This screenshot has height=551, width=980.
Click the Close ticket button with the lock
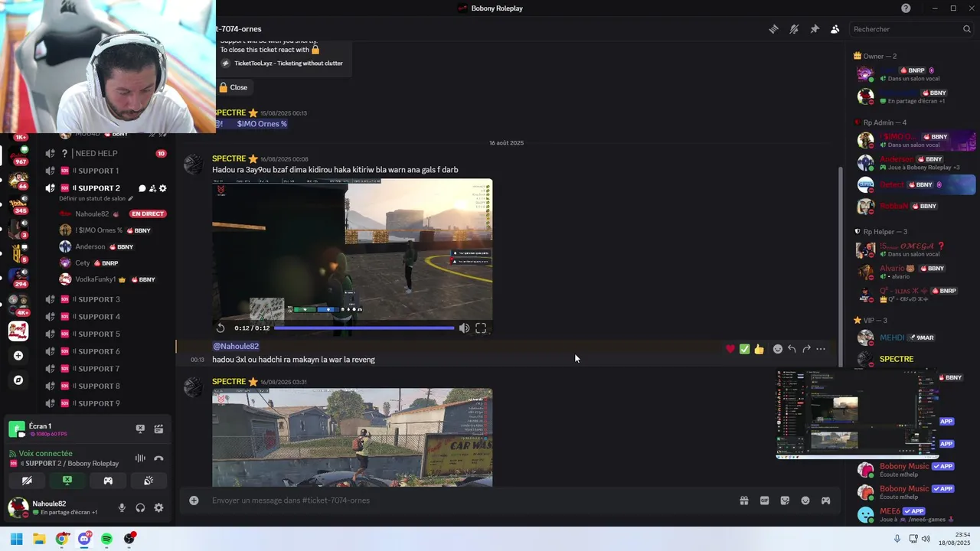(234, 87)
